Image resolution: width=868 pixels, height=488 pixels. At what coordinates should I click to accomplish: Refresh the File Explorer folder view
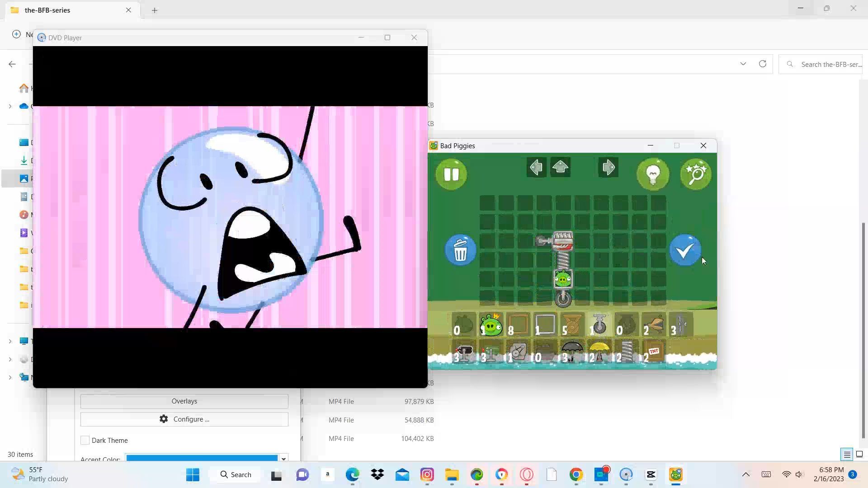tap(763, 64)
